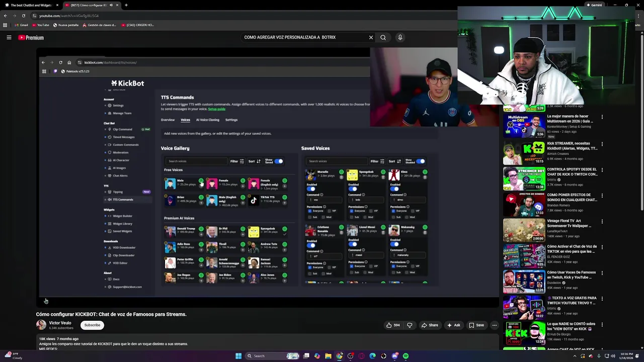This screenshot has width=644, height=362.
Task: Open Windows Start menu
Action: pos(238,356)
